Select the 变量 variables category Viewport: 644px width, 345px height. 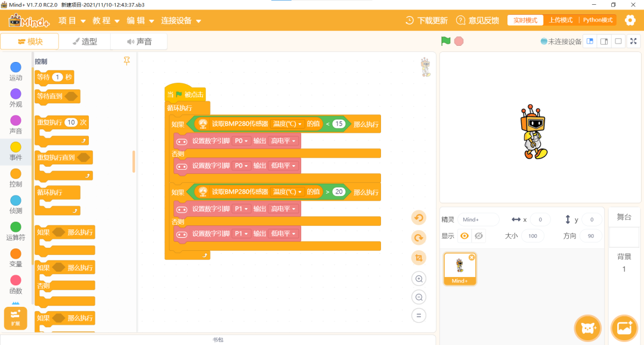[16, 259]
